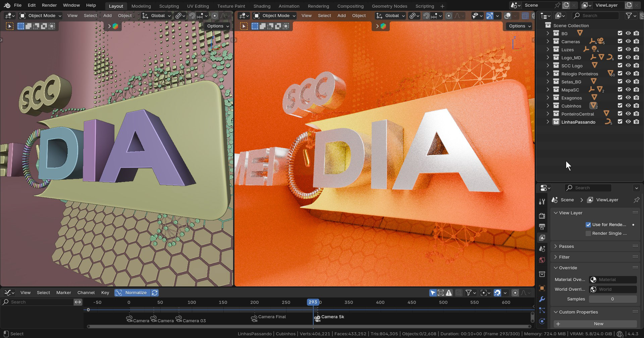Click the pin icon in Properties header
This screenshot has width=644, height=338.
coord(636,200)
